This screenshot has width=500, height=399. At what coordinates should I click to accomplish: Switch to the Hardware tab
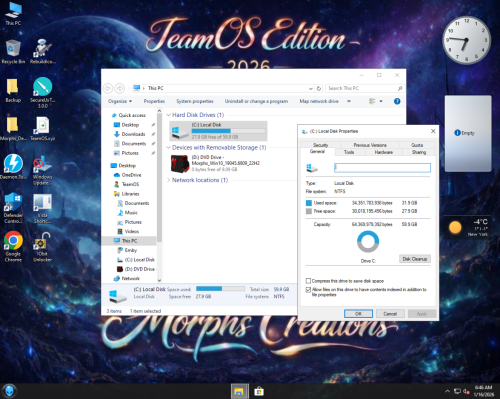pyautogui.click(x=384, y=152)
